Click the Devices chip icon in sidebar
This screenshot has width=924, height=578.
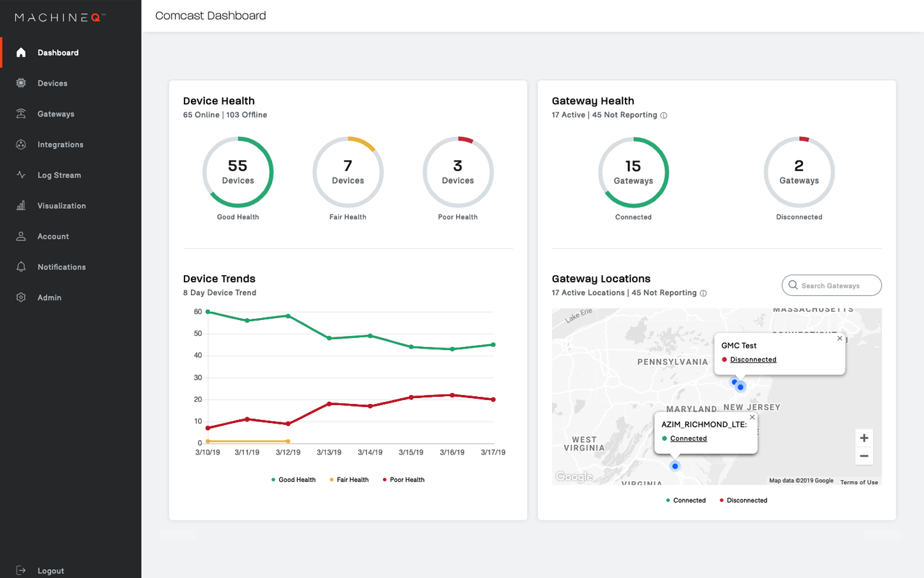pyautogui.click(x=21, y=83)
